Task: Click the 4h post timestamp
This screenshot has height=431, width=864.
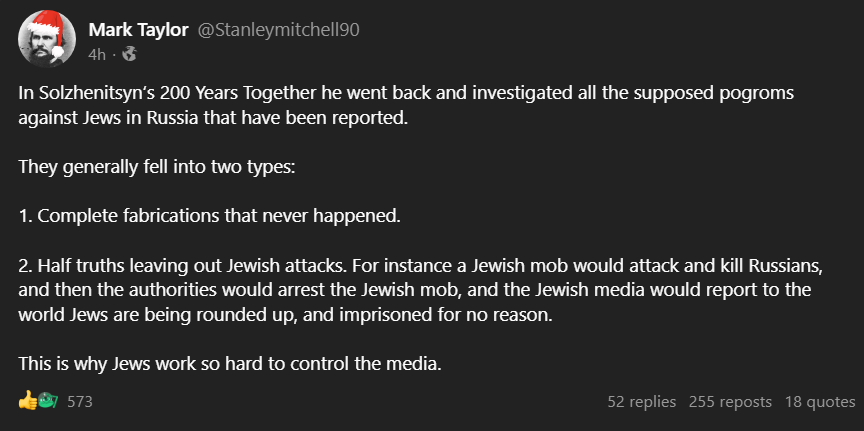Action: pyautogui.click(x=97, y=52)
